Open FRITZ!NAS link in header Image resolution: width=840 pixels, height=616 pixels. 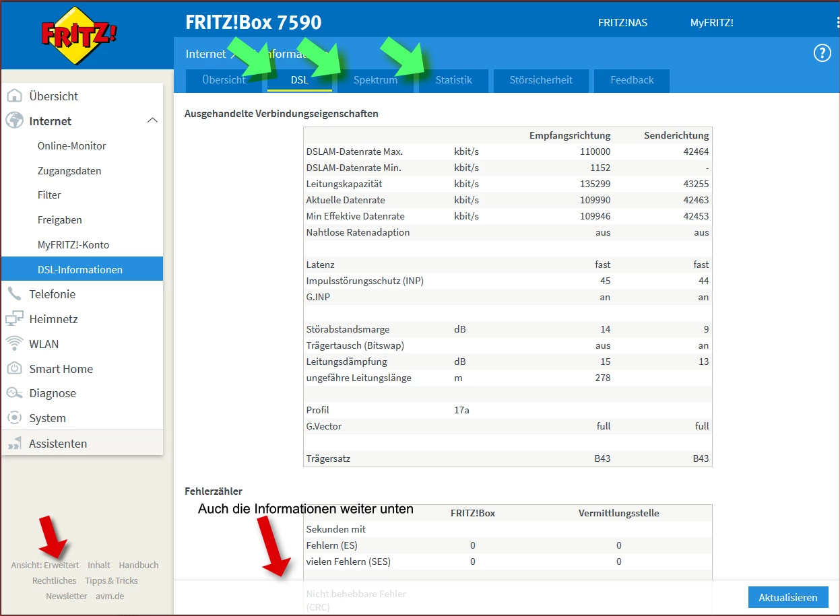point(622,22)
